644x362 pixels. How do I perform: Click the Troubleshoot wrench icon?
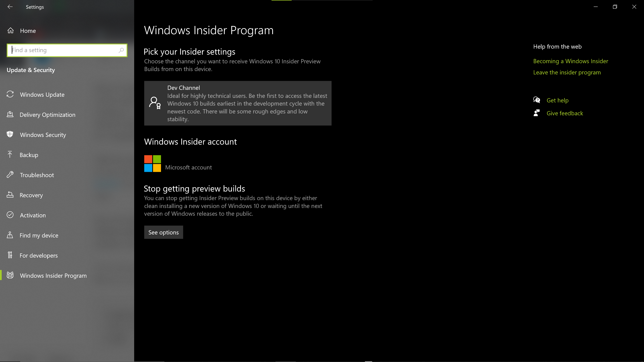pos(10,175)
